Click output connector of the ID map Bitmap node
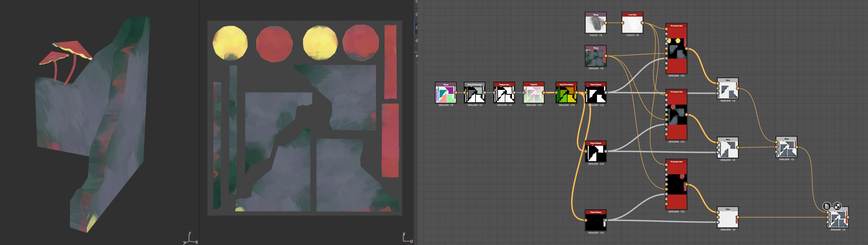The width and height of the screenshot is (868, 245). (x=456, y=92)
